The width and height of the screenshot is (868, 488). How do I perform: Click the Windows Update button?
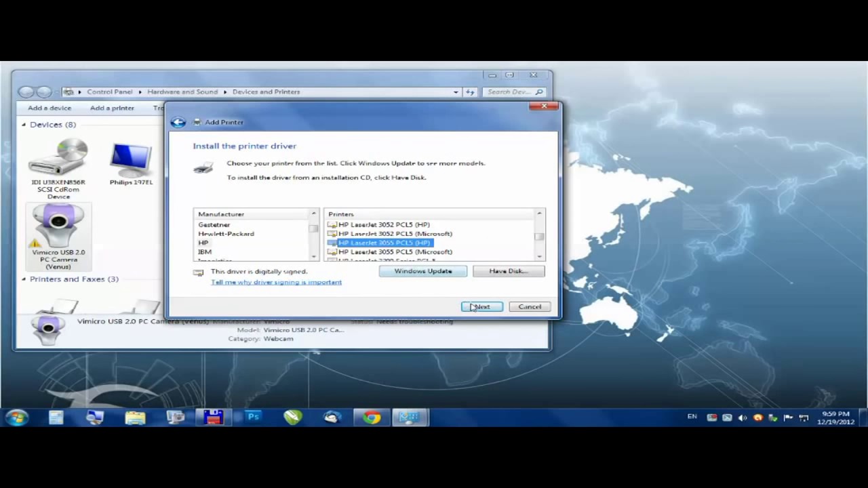click(x=423, y=271)
